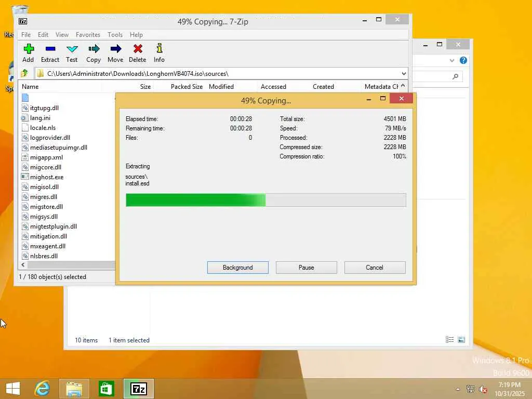Select logprovider.dll in list
Screen dimensions: 532x399
click(50, 137)
